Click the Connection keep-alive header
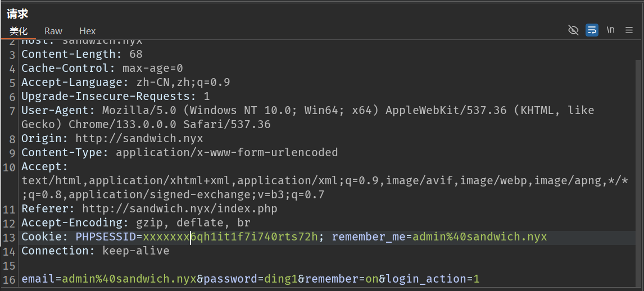 (x=95, y=251)
